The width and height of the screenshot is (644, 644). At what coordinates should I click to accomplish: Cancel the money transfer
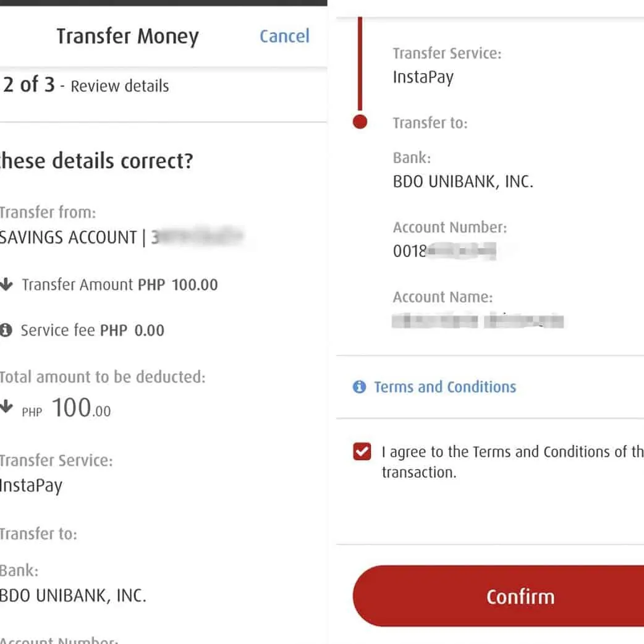(x=284, y=36)
